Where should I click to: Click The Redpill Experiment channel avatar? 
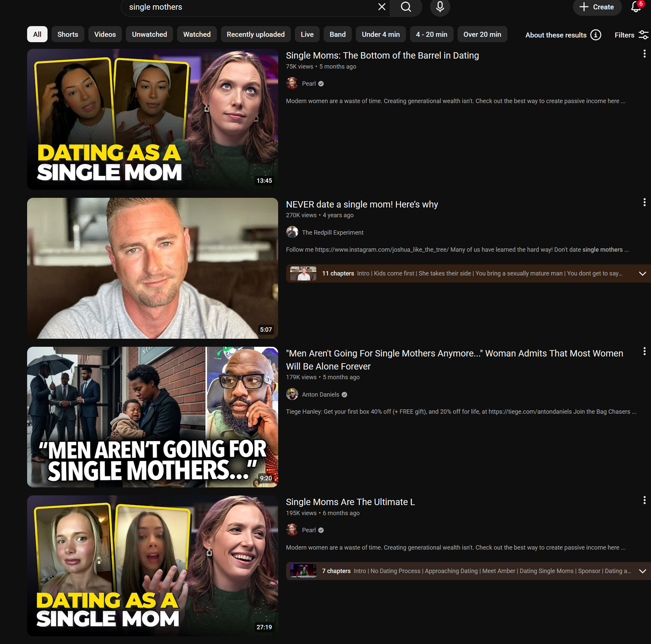tap(292, 232)
